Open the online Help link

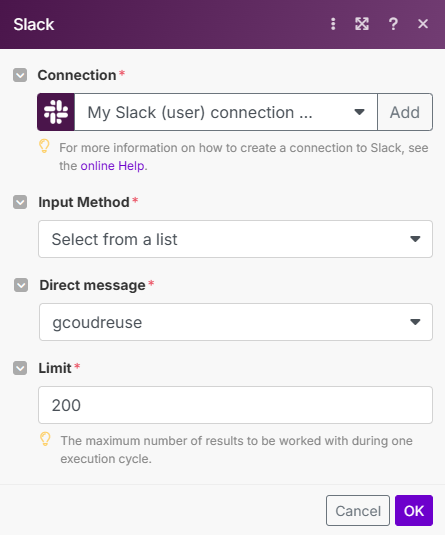[112, 166]
